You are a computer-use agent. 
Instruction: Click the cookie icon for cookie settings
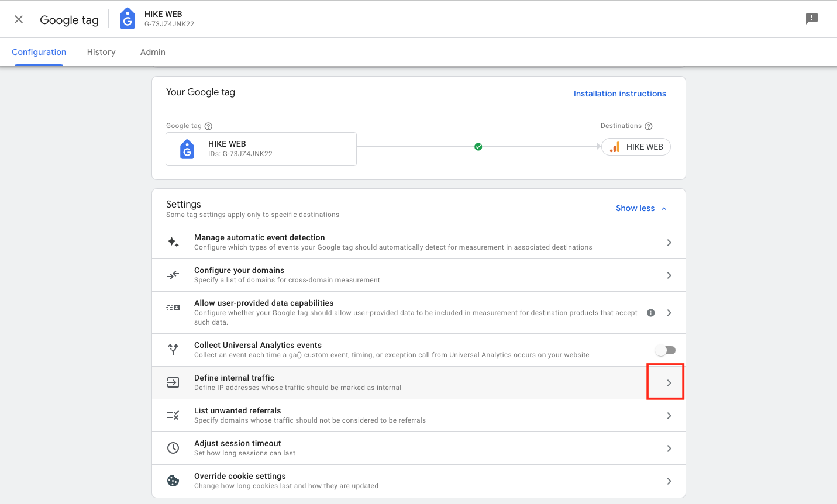[x=173, y=481]
